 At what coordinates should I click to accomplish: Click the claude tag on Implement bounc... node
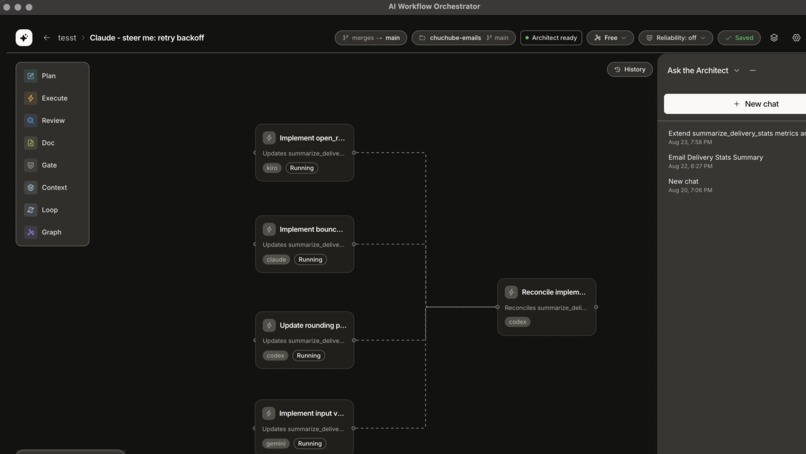pyautogui.click(x=277, y=260)
